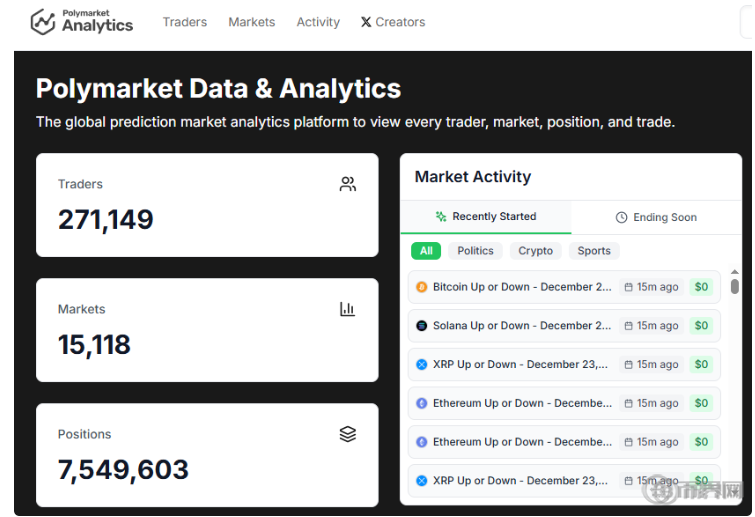Open the Markets navigation menu item
The image size is (755, 517).
(252, 22)
